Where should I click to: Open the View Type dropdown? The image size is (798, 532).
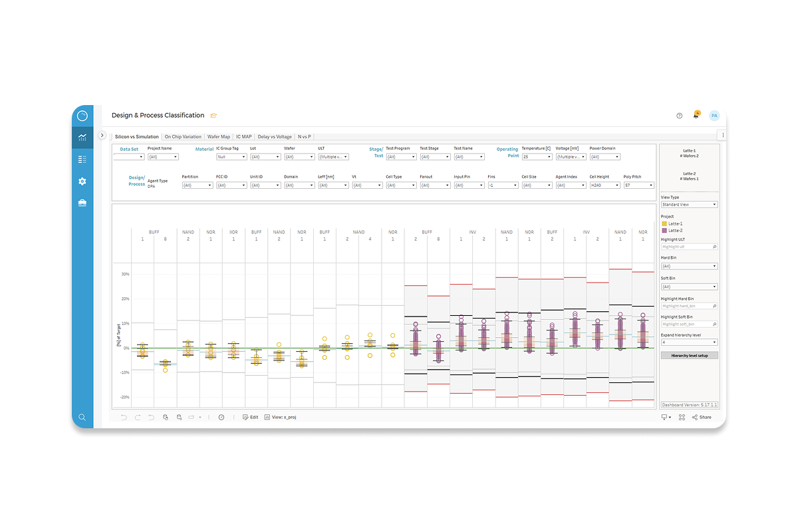point(689,203)
